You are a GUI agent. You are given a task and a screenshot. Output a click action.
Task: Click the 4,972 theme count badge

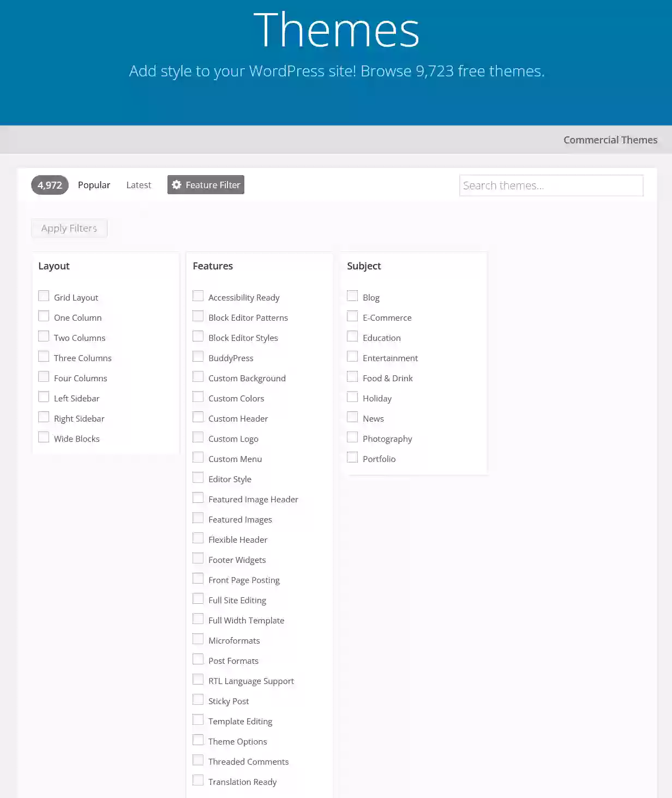coord(50,185)
